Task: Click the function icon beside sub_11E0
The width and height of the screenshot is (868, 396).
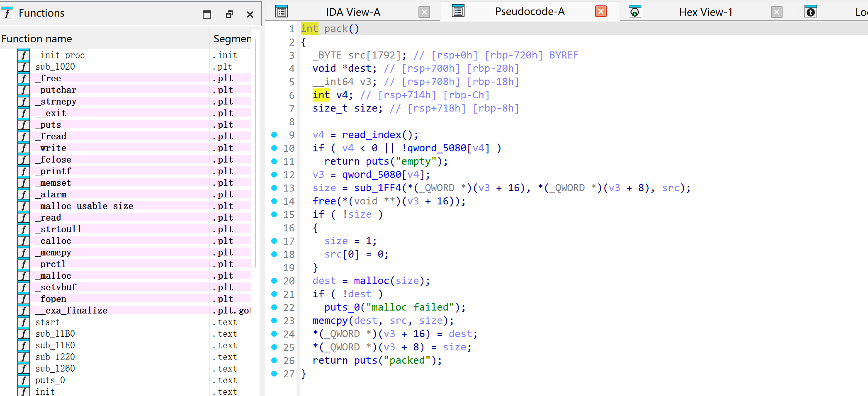Action: coord(24,345)
